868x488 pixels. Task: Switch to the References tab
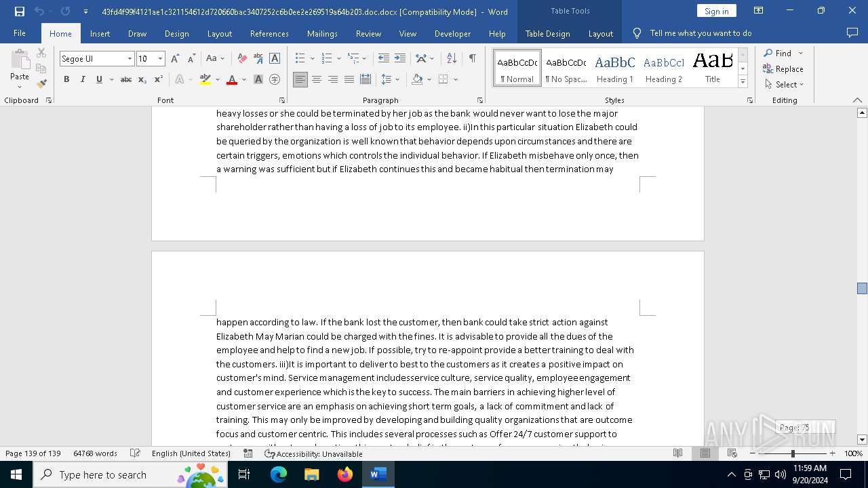pyautogui.click(x=269, y=33)
